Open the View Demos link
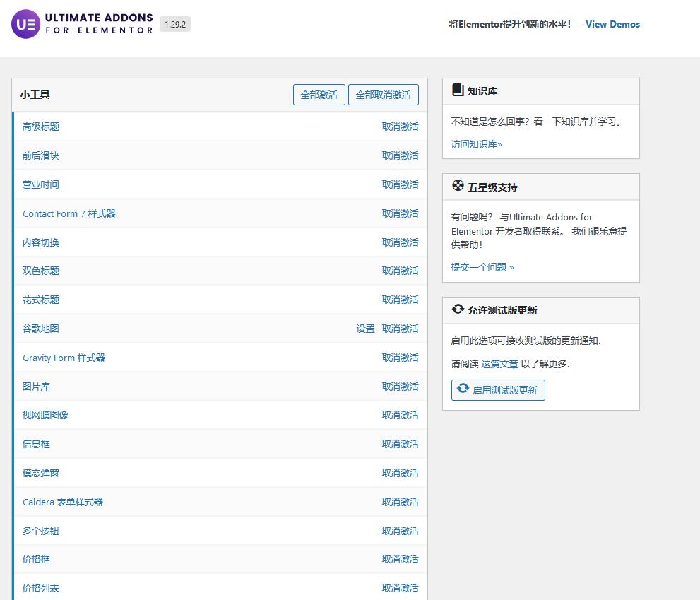 [612, 24]
